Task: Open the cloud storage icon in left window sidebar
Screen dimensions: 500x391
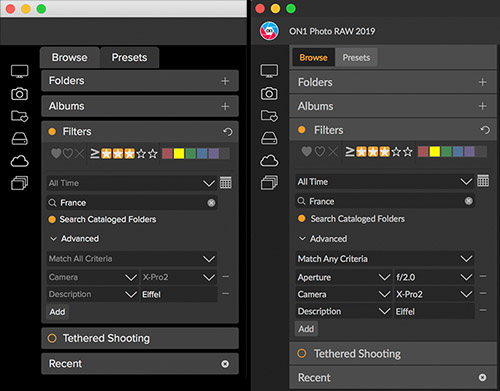Action: click(x=20, y=161)
